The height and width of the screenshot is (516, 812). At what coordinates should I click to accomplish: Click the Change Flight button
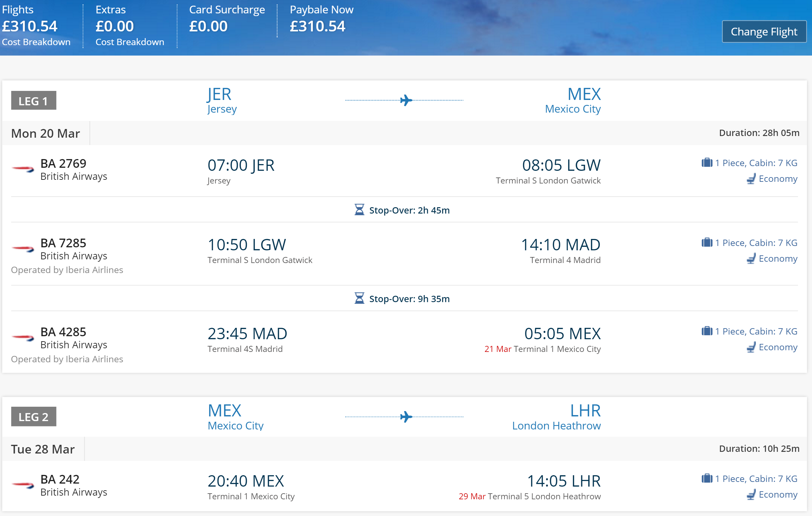coord(764,31)
